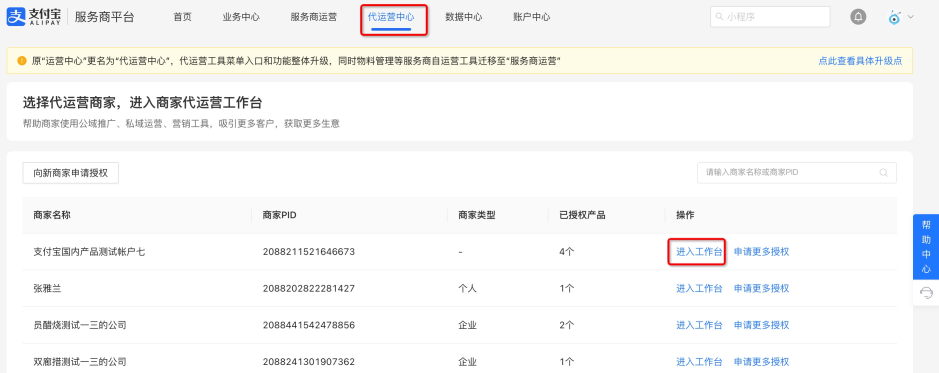This screenshot has height=373, width=939.
Task: Click PID 2088202822281427
Action: coord(309,288)
